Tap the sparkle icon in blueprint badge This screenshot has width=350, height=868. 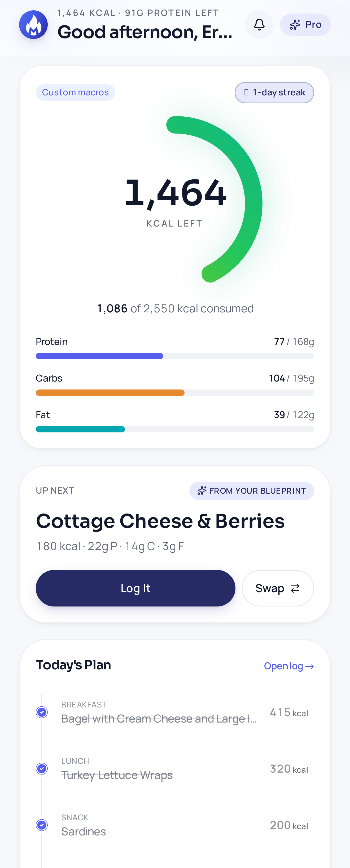click(x=202, y=491)
